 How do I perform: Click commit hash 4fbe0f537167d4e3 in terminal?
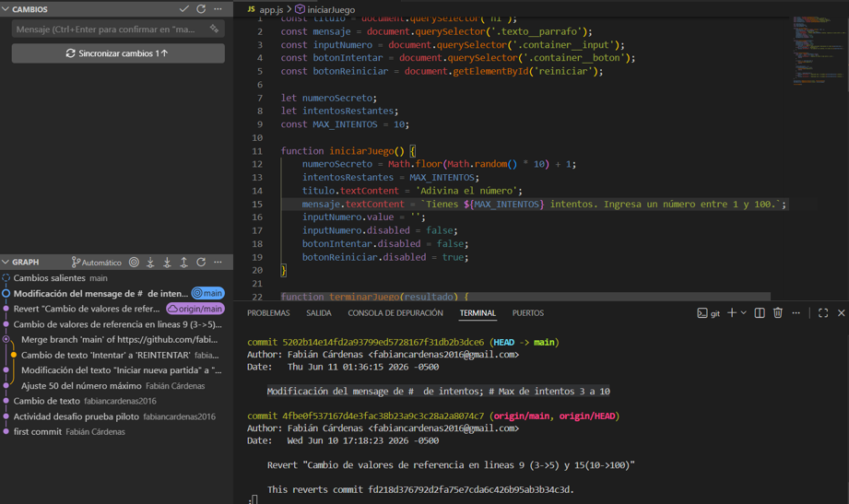tap(383, 416)
